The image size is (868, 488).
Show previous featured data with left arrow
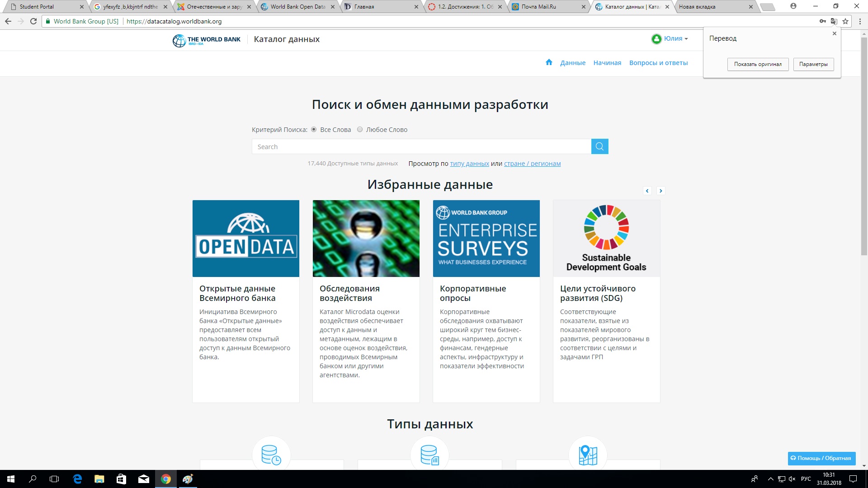[x=647, y=191]
